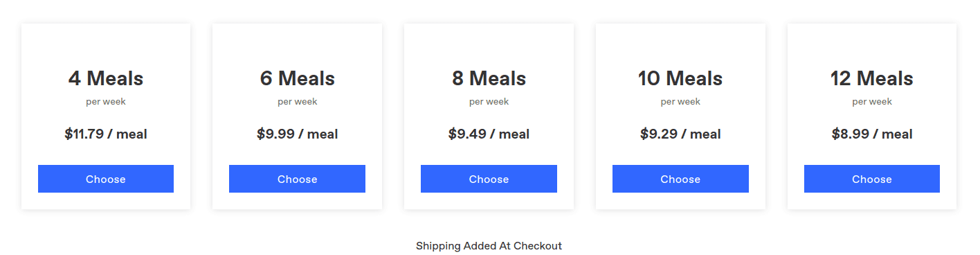Choose the 4 Meals per week plan
Screen dimensions: 980x255
point(106,179)
